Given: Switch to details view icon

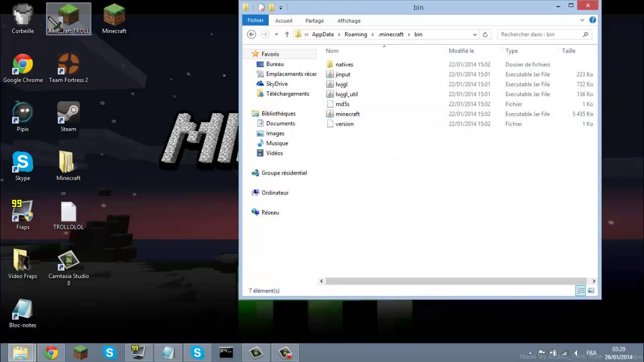Looking at the screenshot, I should [x=581, y=291].
